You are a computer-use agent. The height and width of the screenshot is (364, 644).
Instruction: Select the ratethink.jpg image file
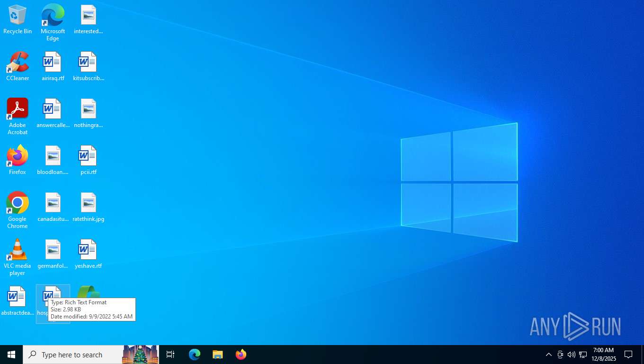[x=88, y=207]
